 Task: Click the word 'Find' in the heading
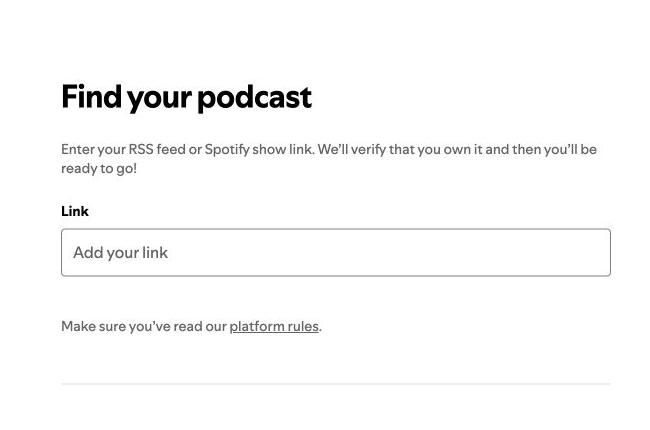[x=91, y=96]
